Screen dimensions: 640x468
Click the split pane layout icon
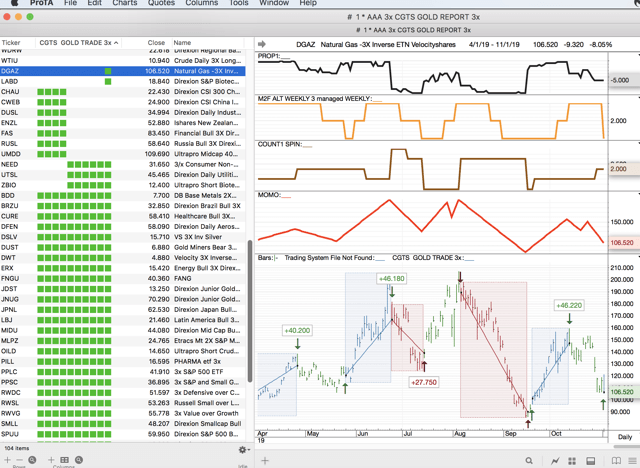(591, 461)
